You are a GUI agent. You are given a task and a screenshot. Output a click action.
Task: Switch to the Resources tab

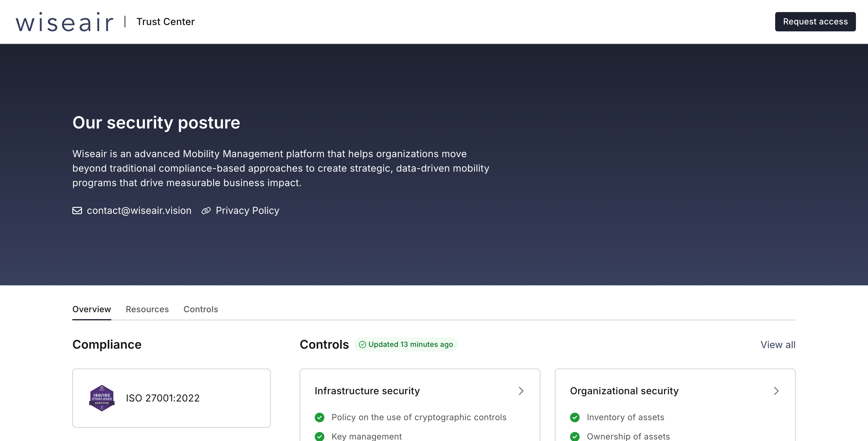click(x=147, y=309)
